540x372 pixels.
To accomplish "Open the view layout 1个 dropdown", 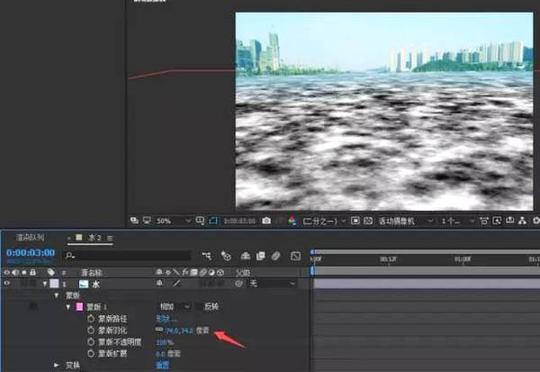I will (458, 221).
